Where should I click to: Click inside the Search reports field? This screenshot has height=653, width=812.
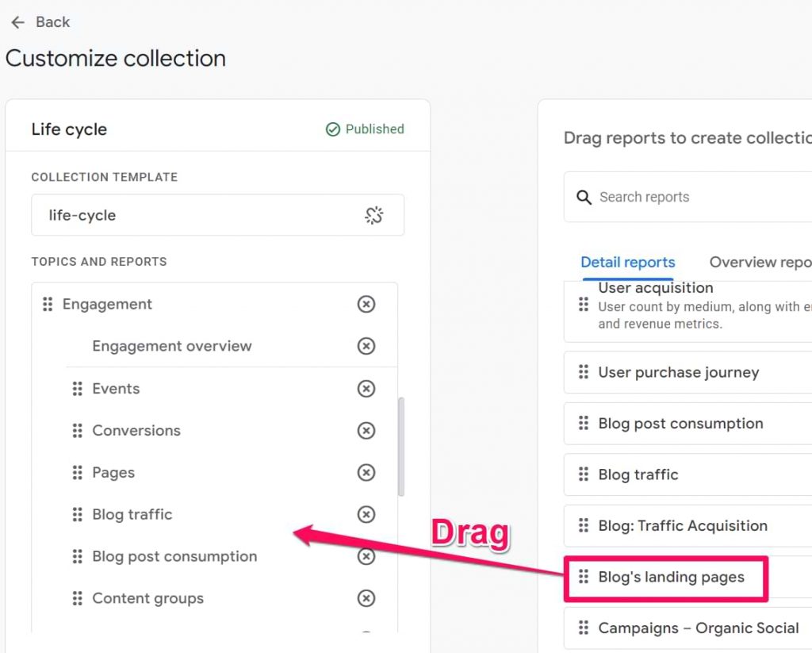(x=658, y=197)
